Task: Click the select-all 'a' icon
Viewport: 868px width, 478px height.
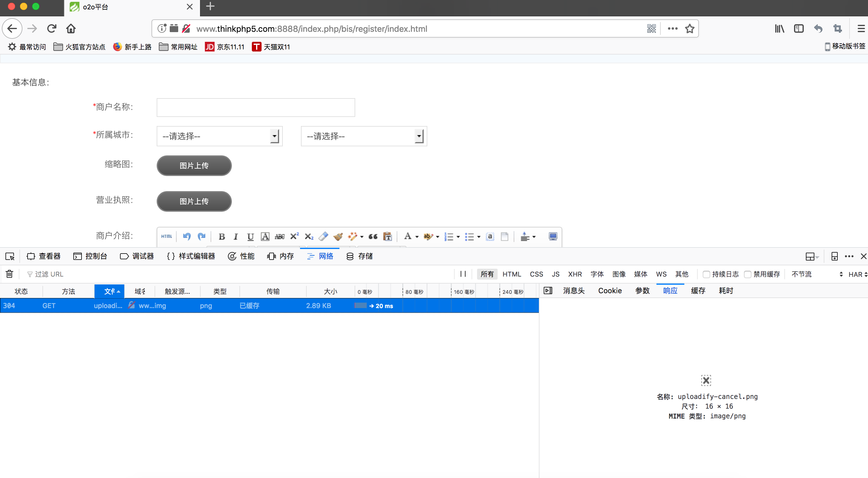Action: (x=490, y=237)
